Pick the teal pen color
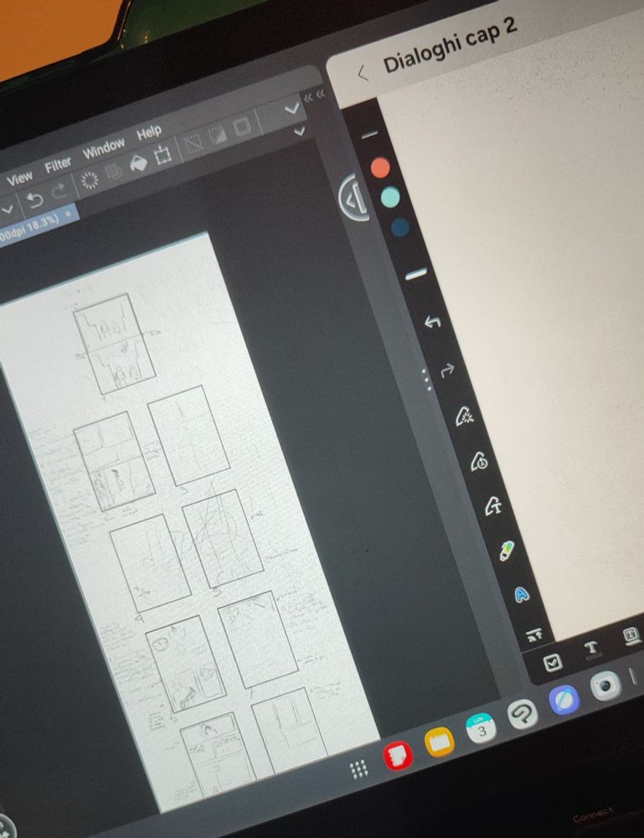 point(390,197)
